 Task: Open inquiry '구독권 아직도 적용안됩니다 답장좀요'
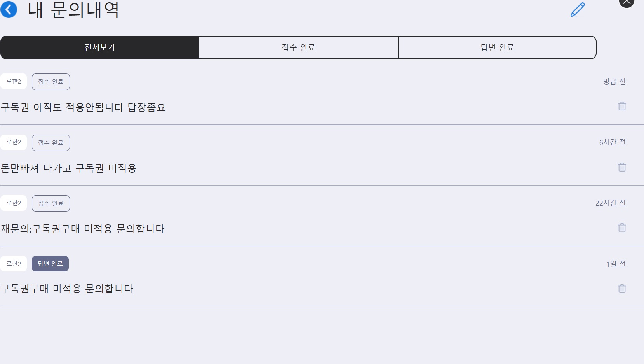83,107
